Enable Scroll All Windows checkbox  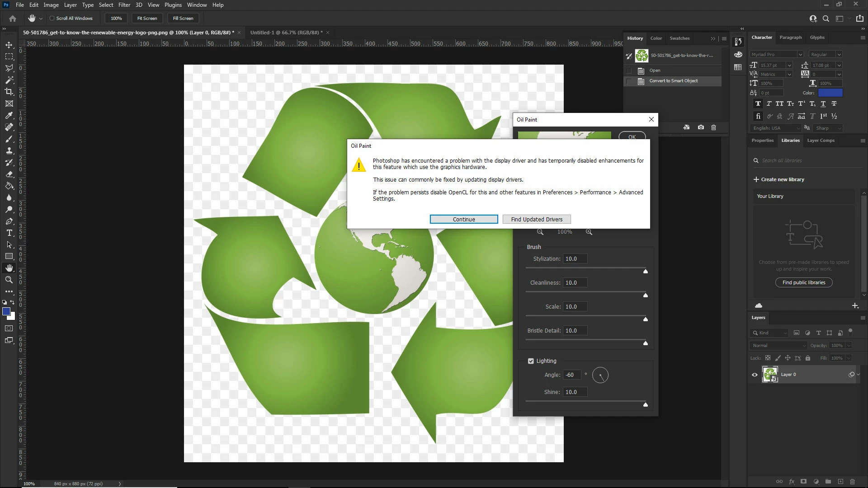(x=52, y=19)
